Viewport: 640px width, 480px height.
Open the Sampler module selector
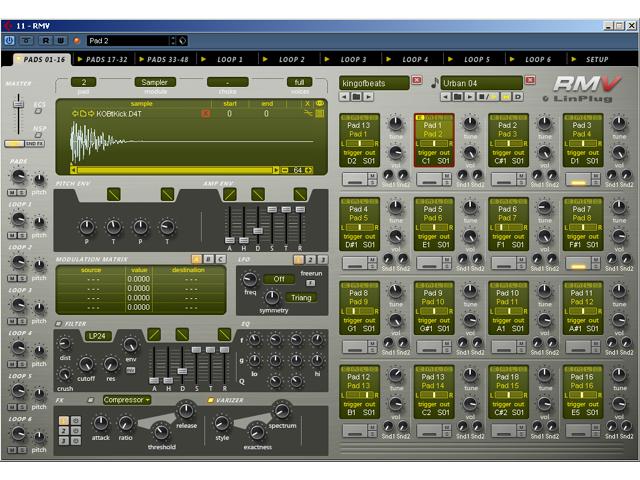155,82
